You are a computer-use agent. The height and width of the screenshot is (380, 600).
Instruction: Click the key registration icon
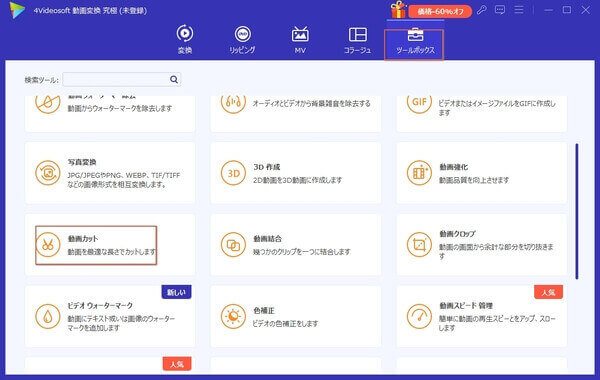(481, 10)
